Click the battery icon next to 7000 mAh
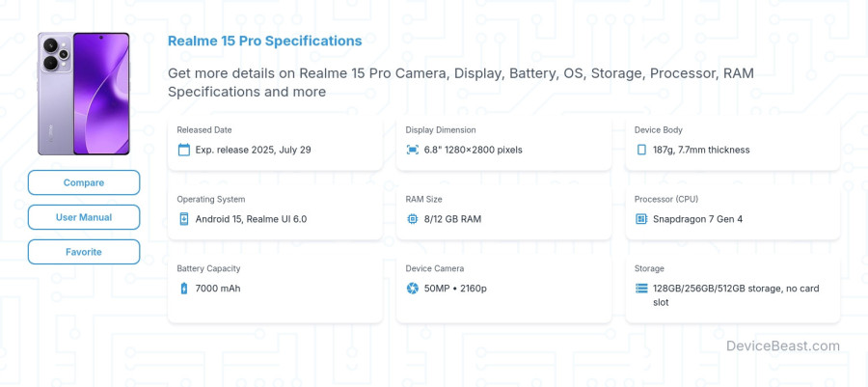Image resolution: width=868 pixels, height=387 pixels. [184, 288]
